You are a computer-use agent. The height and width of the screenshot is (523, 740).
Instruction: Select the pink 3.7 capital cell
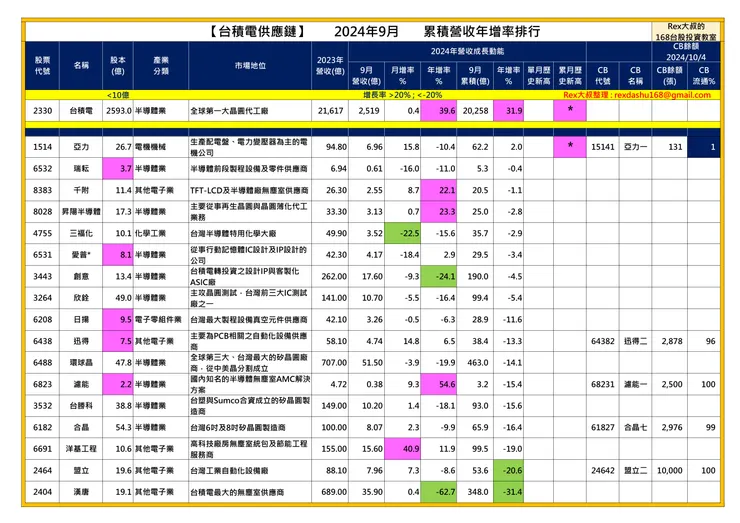pyautogui.click(x=118, y=169)
